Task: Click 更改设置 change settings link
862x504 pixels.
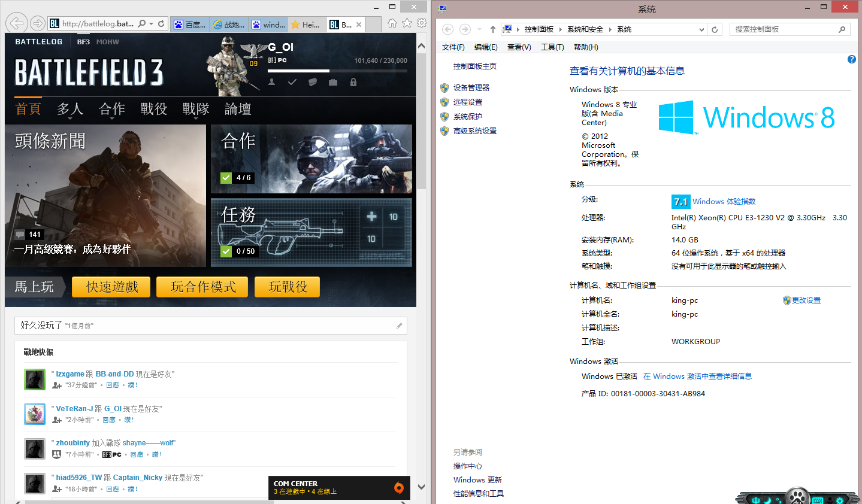Action: coord(806,300)
